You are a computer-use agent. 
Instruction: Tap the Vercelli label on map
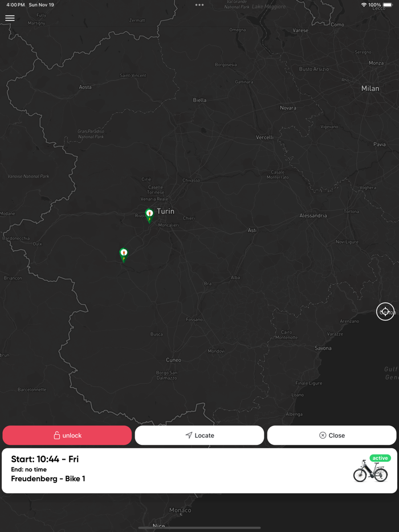264,137
